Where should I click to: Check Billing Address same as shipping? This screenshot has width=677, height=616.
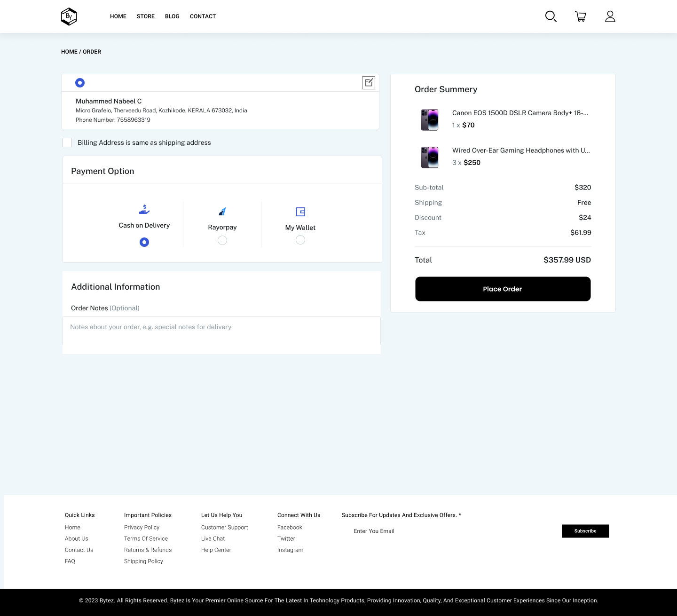[67, 142]
